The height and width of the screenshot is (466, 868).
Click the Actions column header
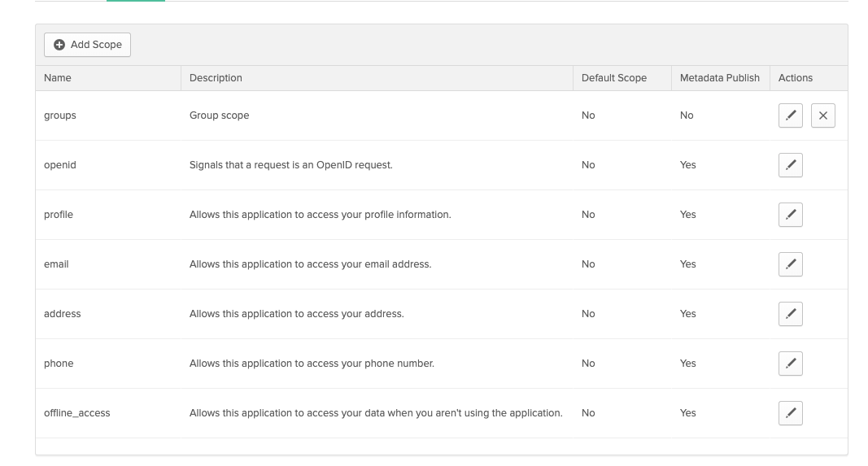pos(796,78)
